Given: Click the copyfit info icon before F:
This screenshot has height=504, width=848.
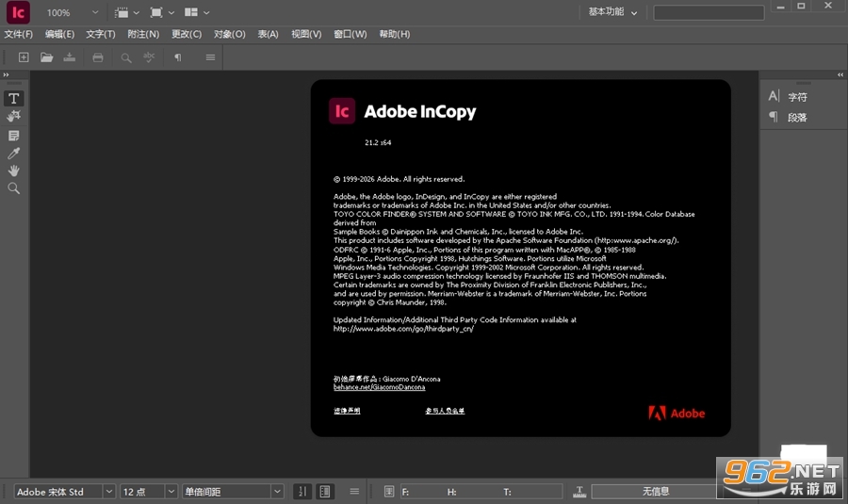Looking at the screenshot, I should [x=389, y=492].
